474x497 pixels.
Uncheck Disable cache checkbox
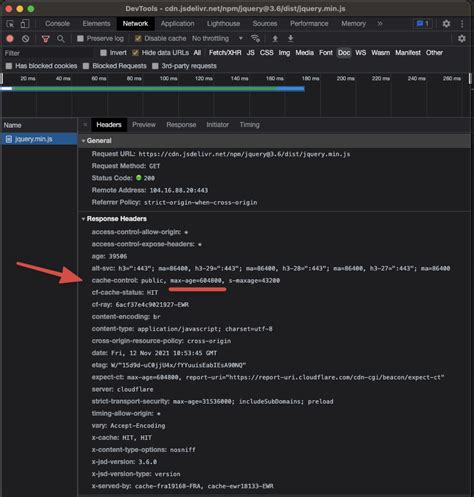tap(138, 39)
